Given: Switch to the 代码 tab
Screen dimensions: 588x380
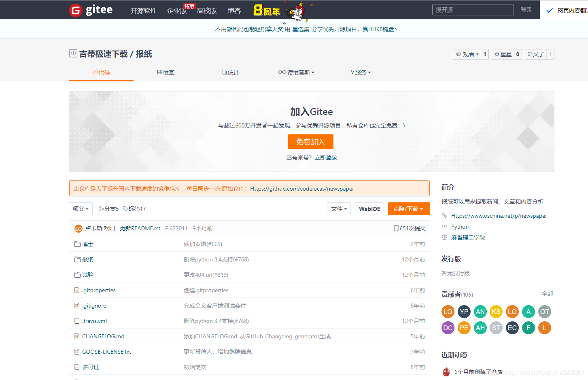Looking at the screenshot, I should 101,72.
